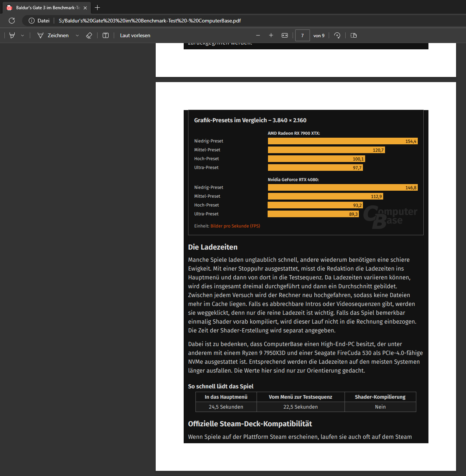Click the address bar file path
Viewport: 466px width, 476px height.
tap(150, 21)
